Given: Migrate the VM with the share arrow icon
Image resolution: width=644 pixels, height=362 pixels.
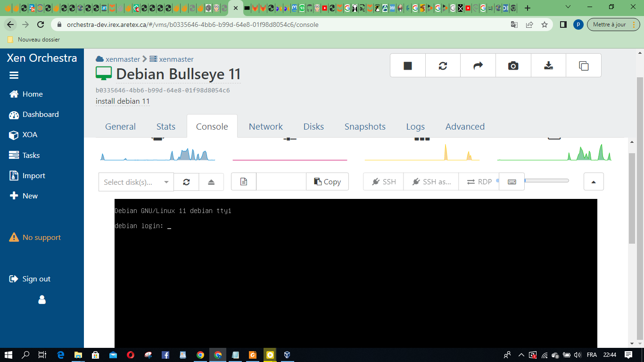Looking at the screenshot, I should pyautogui.click(x=478, y=66).
